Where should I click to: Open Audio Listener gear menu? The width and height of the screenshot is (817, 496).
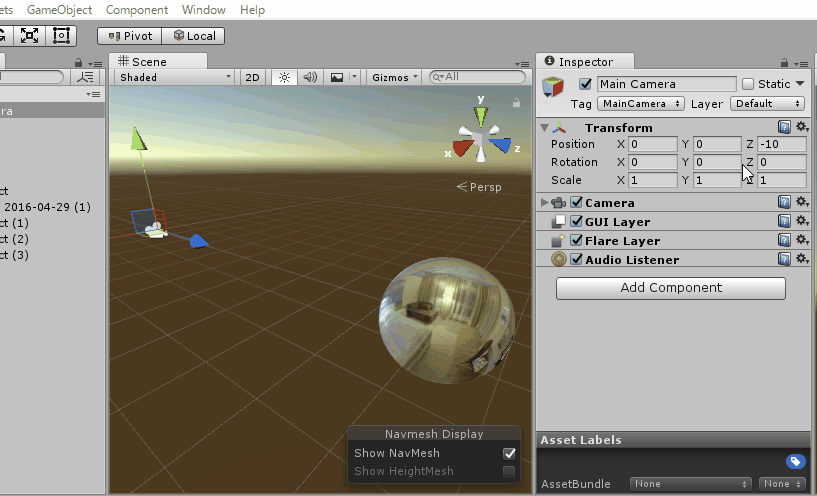pos(802,259)
